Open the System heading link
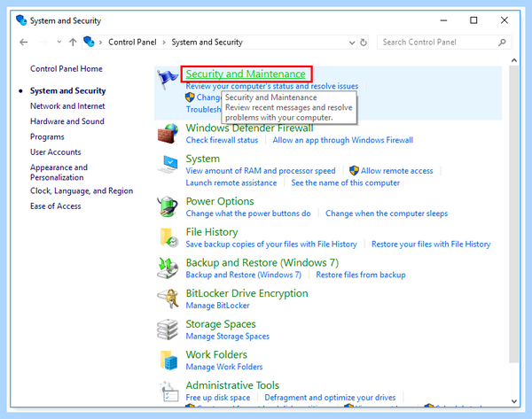 [202, 159]
